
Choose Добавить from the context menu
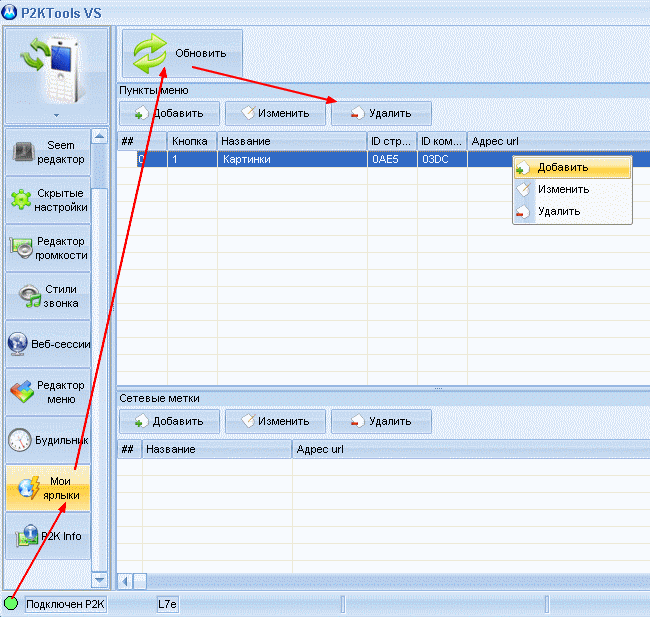(x=572, y=168)
